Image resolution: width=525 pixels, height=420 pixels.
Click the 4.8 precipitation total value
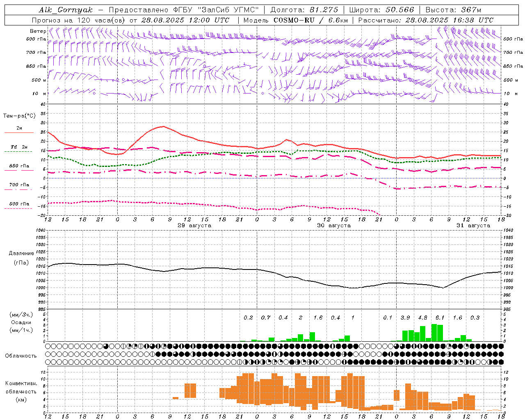pyautogui.click(x=423, y=318)
